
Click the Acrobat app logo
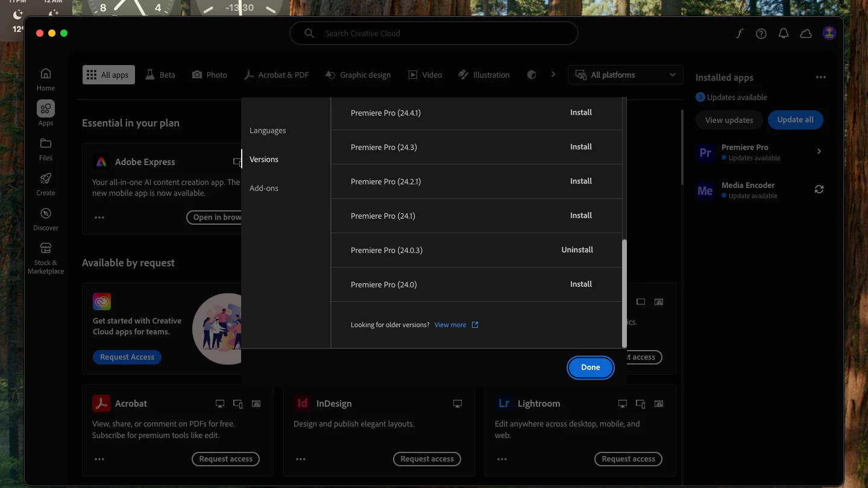click(x=101, y=403)
